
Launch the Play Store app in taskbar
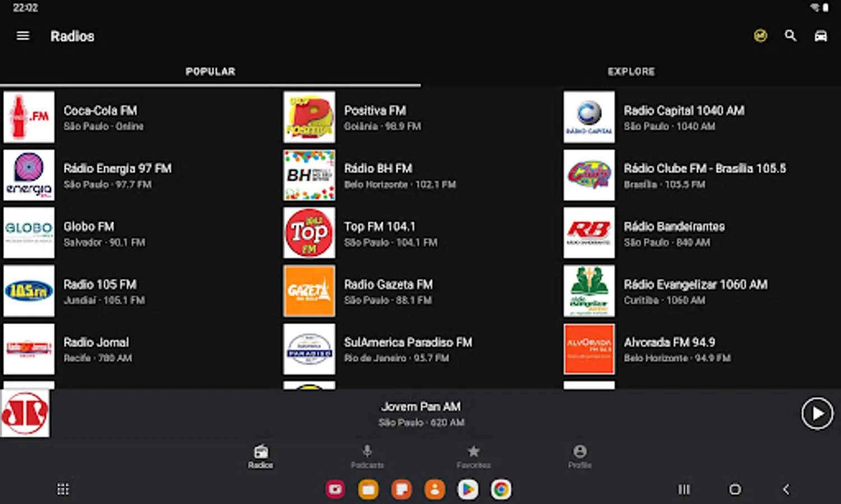[468, 489]
